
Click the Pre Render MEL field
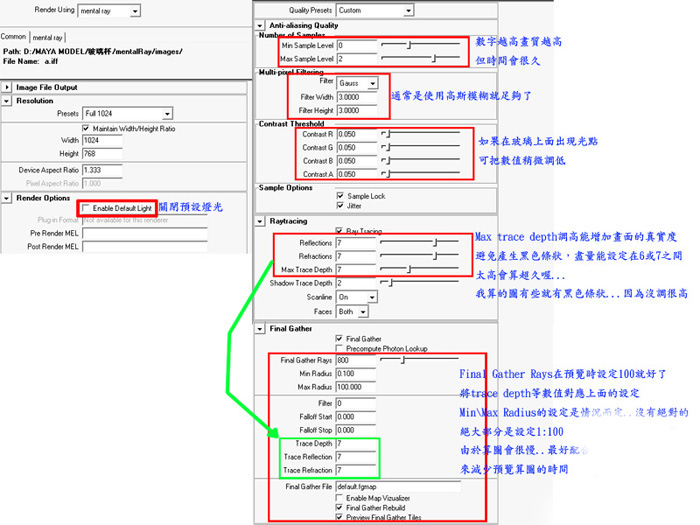coord(145,233)
